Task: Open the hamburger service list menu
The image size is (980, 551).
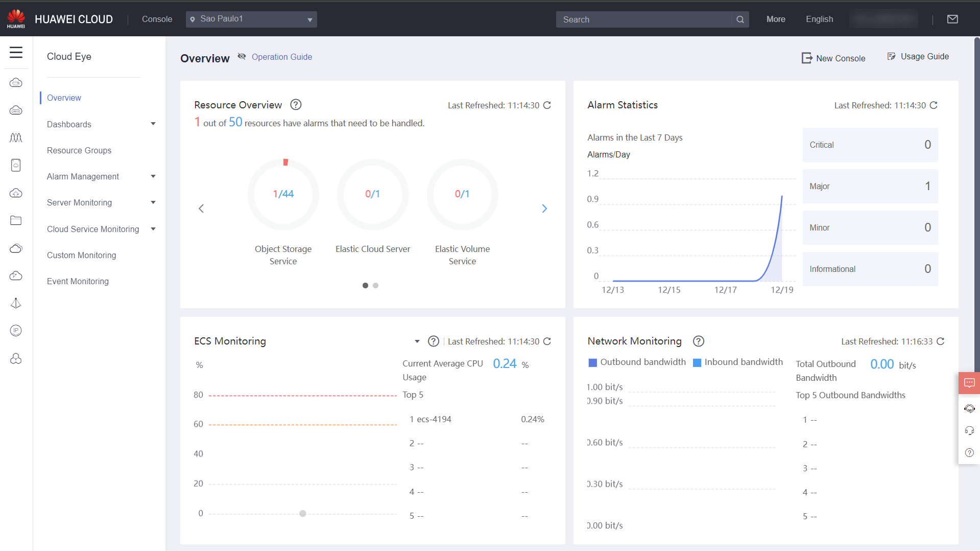Action: [x=16, y=52]
